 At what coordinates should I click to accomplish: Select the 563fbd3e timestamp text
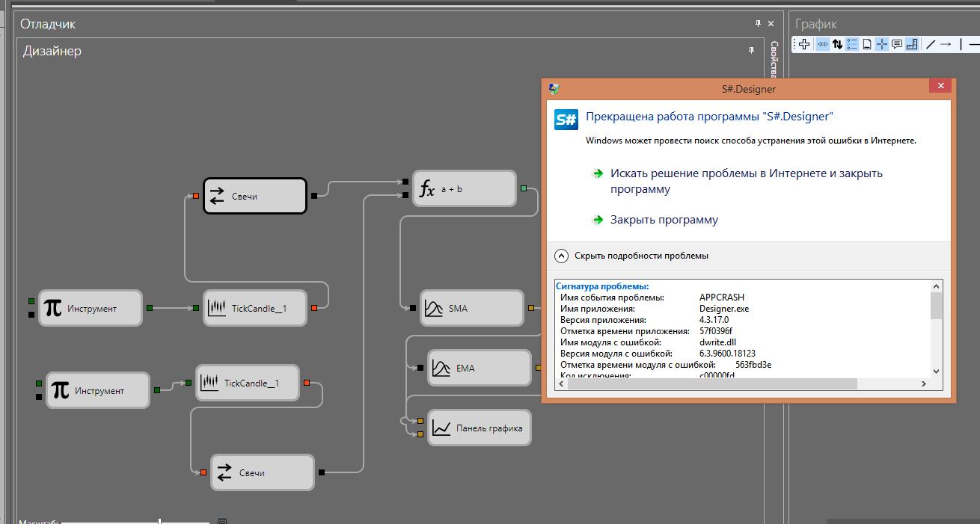(x=753, y=365)
